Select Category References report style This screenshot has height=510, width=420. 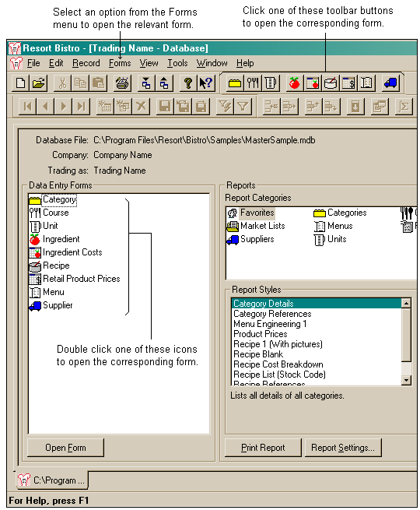click(x=317, y=314)
